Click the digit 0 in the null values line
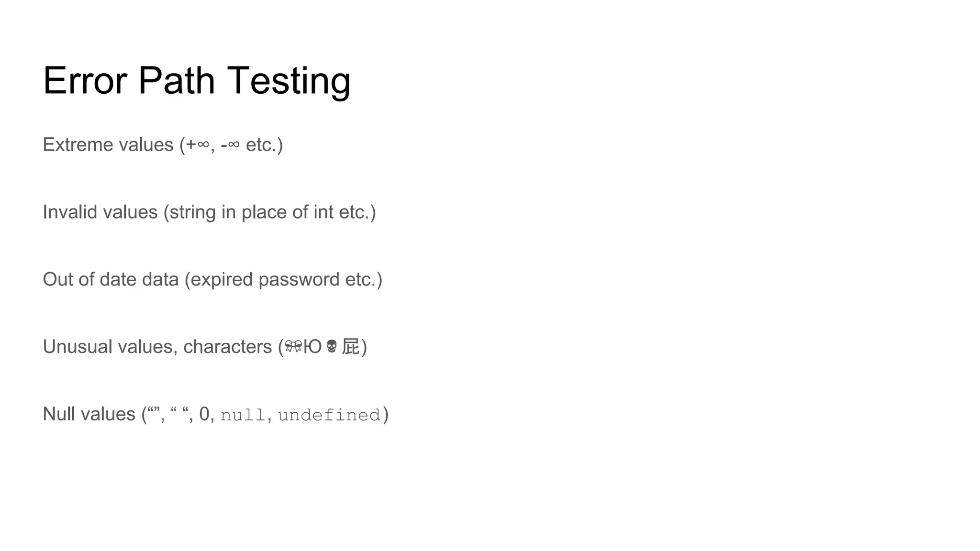The width and height of the screenshot is (980, 551). [x=204, y=414]
